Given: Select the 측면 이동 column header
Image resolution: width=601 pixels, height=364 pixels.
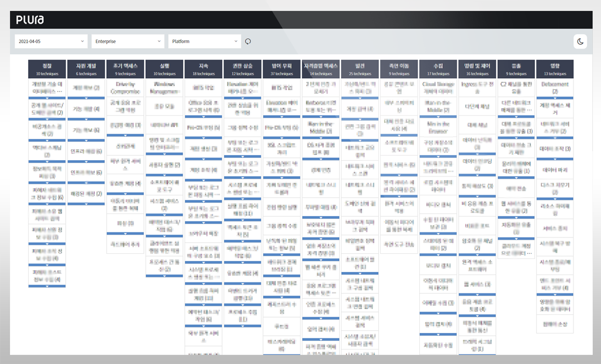Looking at the screenshot, I should [x=399, y=69].
